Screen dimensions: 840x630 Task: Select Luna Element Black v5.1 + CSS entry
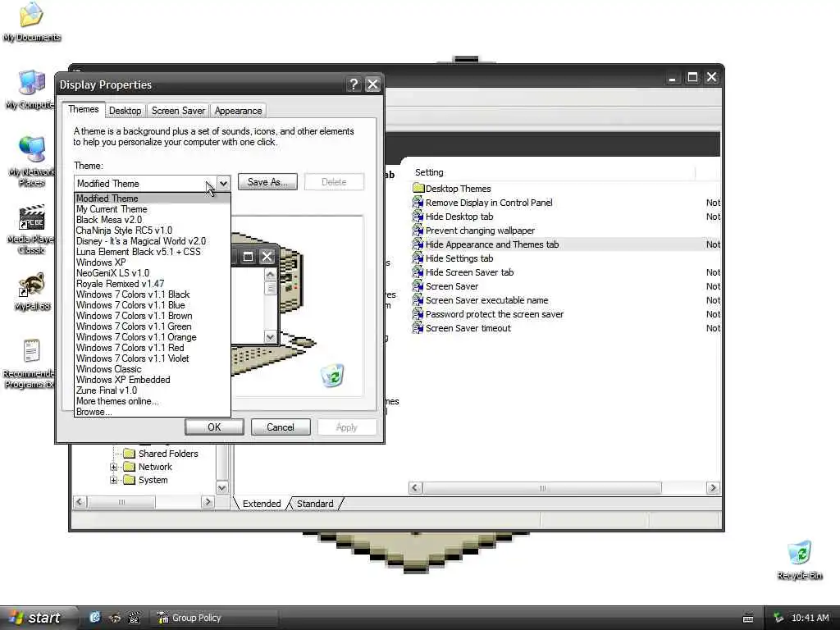coord(153,252)
